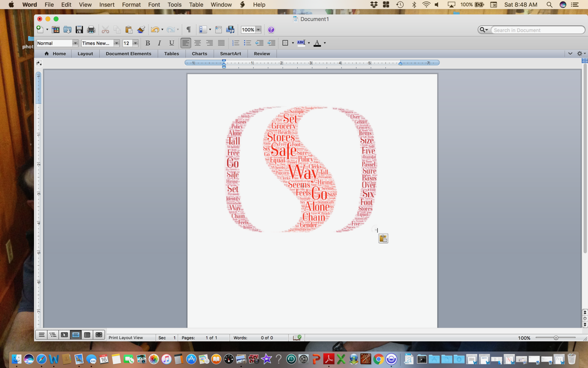The image size is (588, 368).
Task: Open the Times New Roman font dropdown
Action: tap(116, 43)
